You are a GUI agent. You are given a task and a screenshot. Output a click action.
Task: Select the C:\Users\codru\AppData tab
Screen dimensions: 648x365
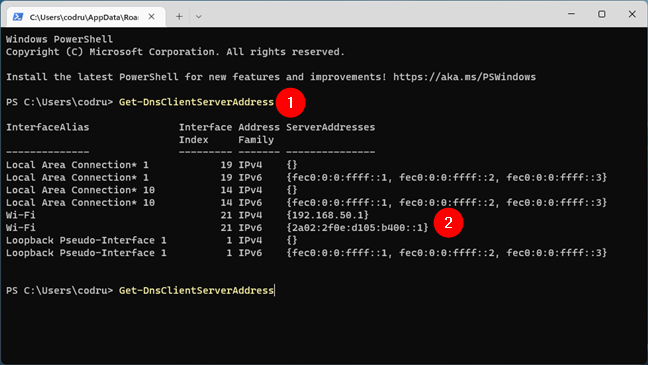pos(86,17)
